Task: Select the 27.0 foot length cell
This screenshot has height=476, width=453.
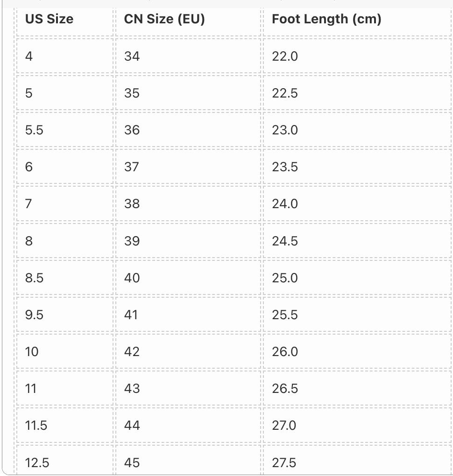Action: point(357,425)
